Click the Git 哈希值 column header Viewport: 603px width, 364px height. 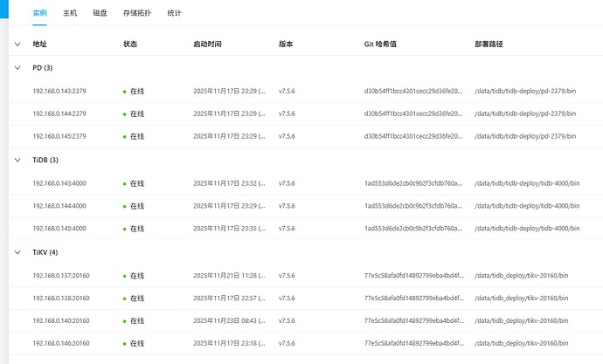coord(380,45)
